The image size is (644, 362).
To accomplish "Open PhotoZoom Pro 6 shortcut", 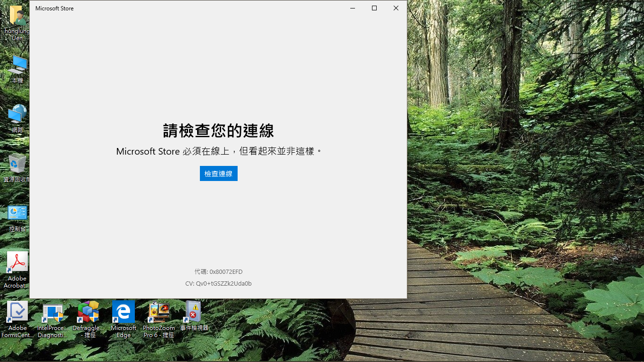I will click(159, 320).
